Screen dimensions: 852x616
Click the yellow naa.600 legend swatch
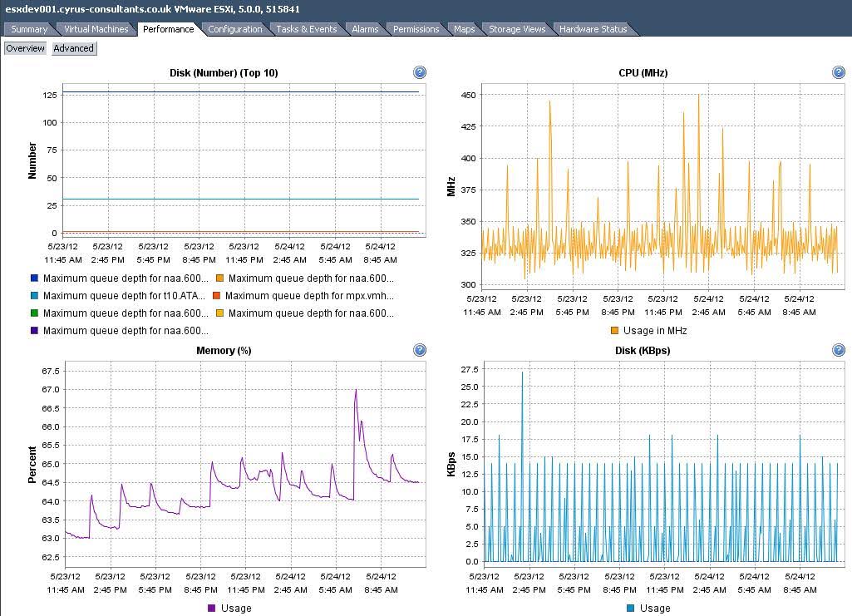(x=220, y=313)
